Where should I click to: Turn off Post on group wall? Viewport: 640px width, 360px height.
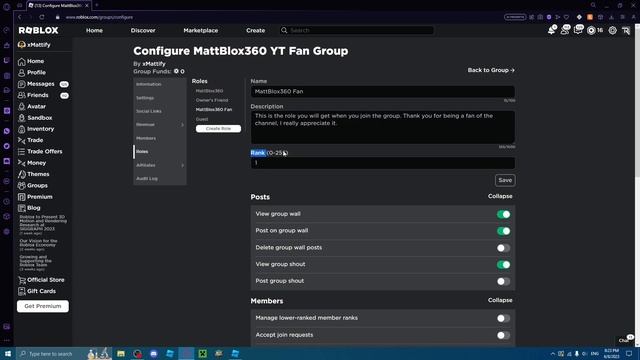503,231
